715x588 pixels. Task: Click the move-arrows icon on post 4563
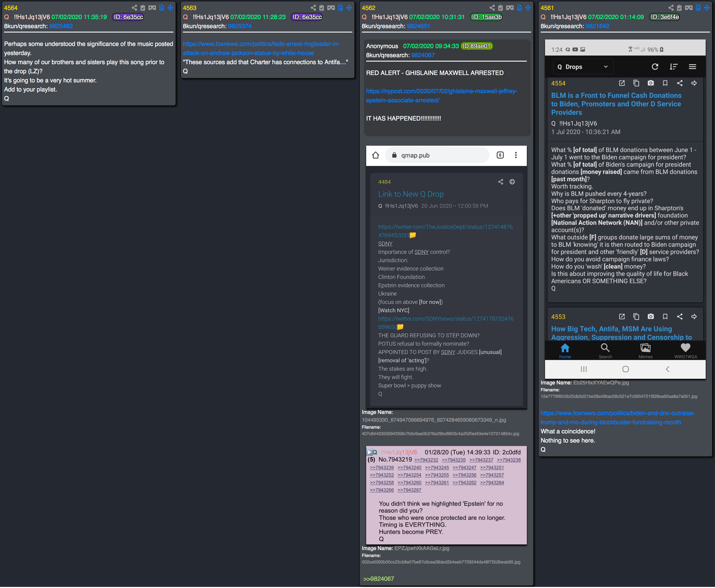(349, 8)
